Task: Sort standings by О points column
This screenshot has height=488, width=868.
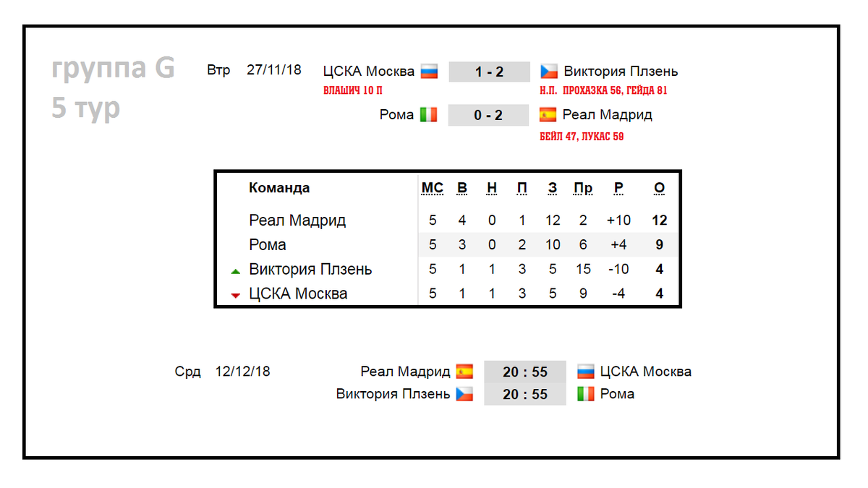Action: click(659, 189)
